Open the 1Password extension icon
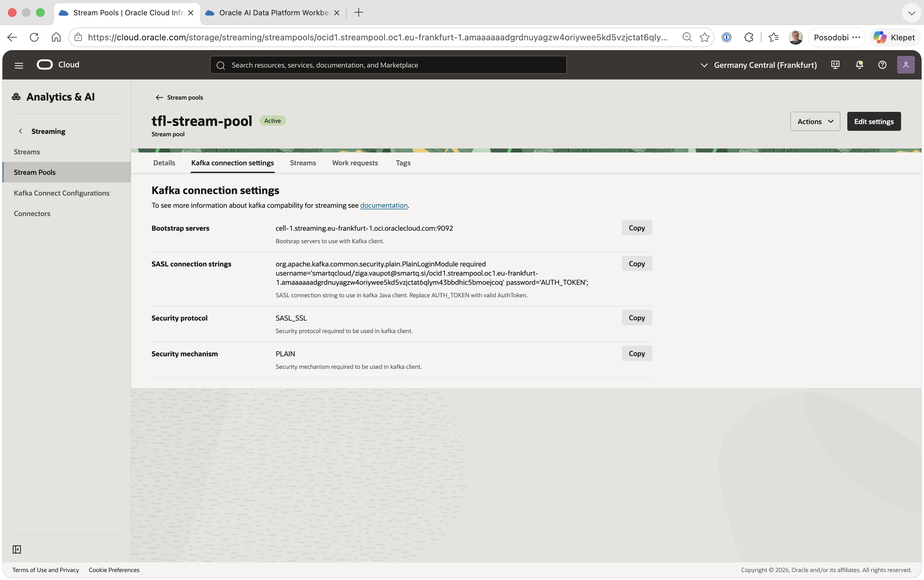 [727, 37]
